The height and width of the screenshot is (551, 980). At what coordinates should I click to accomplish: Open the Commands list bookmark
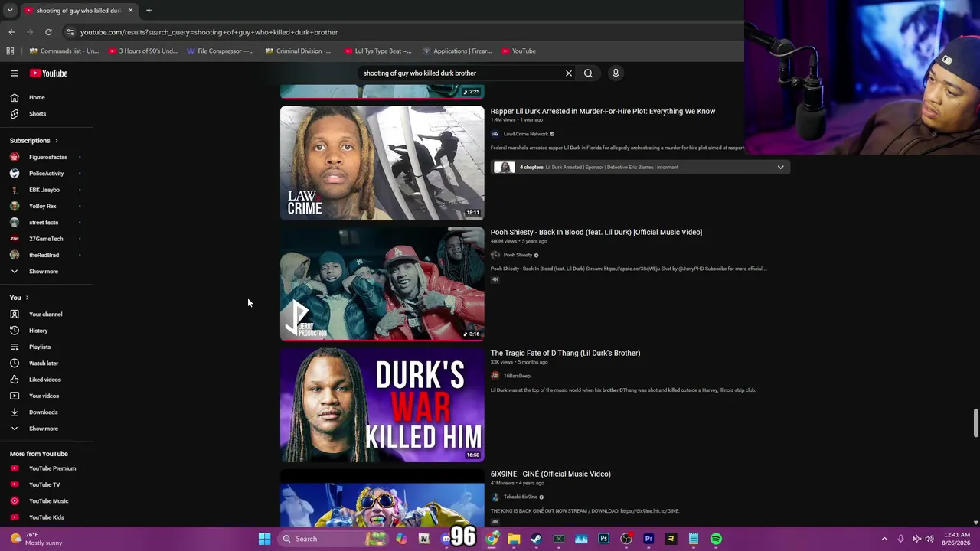[x=64, y=51]
